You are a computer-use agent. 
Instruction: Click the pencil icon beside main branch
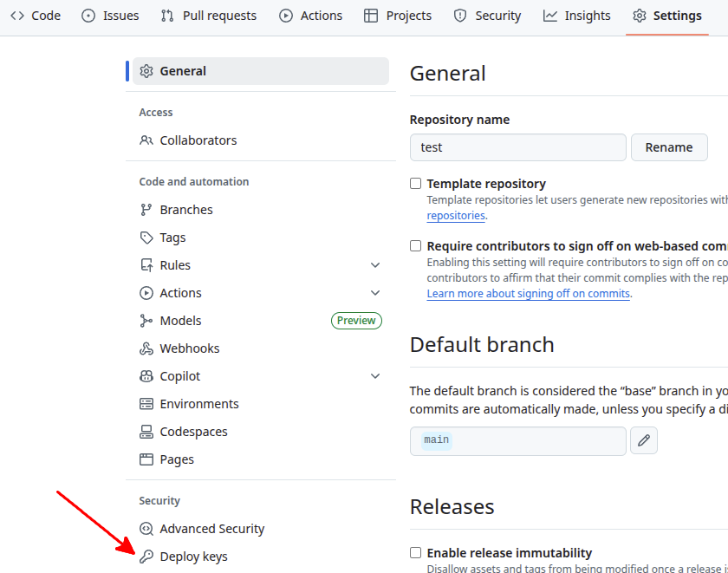644,440
